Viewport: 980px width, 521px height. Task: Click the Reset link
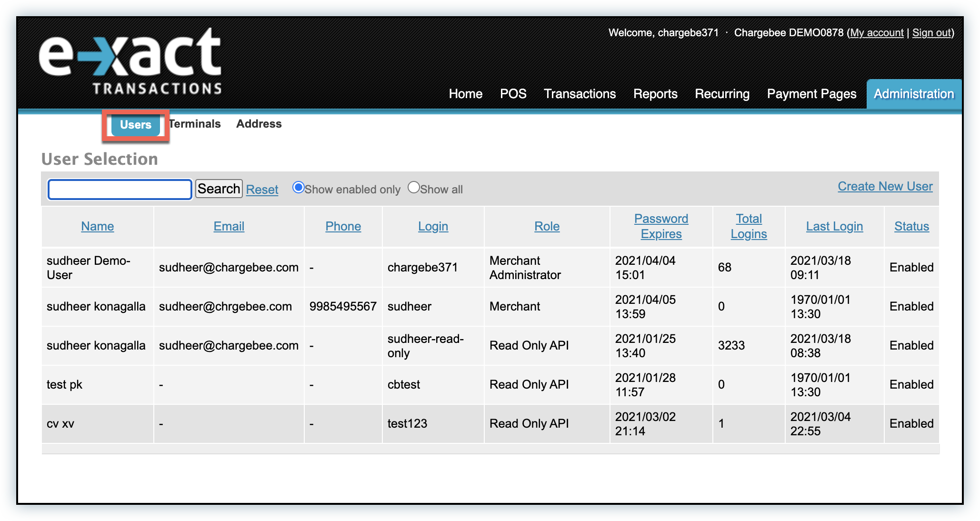(262, 190)
